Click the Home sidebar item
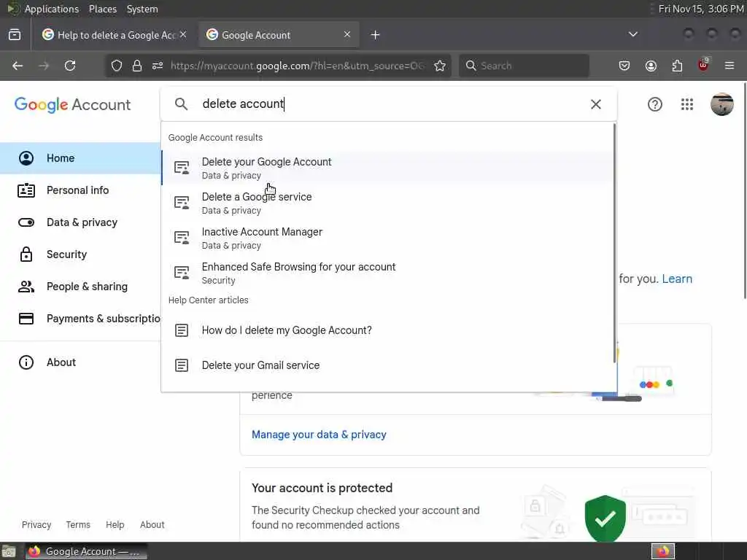This screenshot has width=747, height=560. pyautogui.click(x=80, y=158)
